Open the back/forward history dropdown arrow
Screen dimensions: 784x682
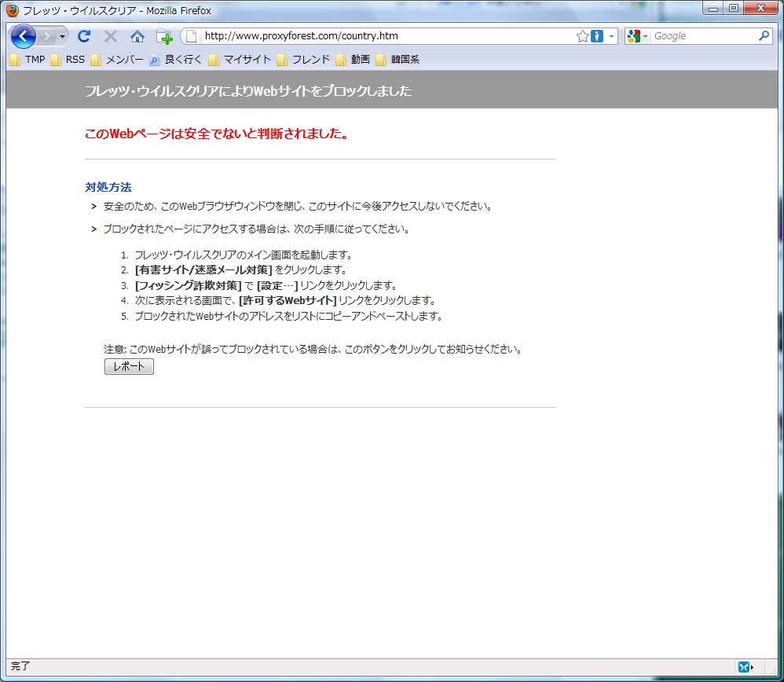click(x=62, y=36)
